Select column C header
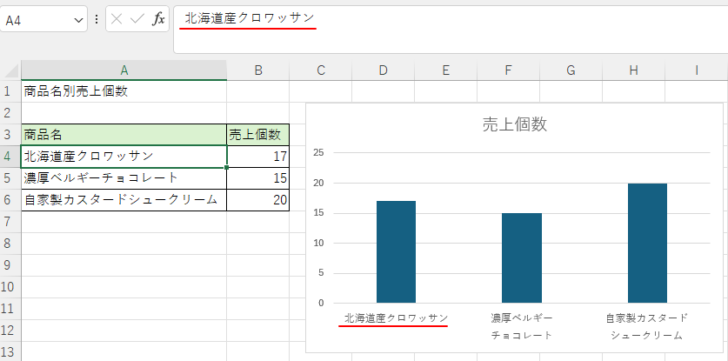 320,70
